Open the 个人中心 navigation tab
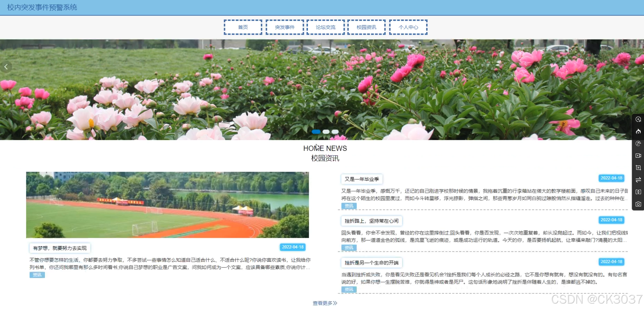 click(x=408, y=27)
